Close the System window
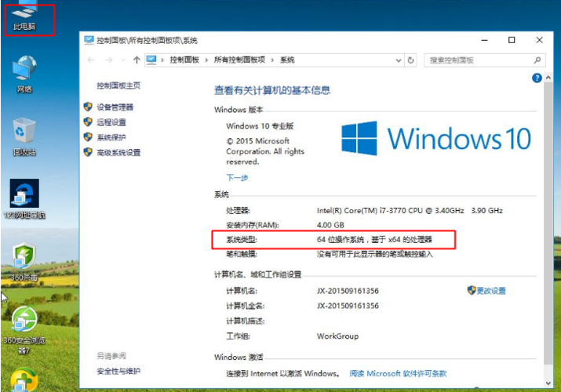Image resolution: width=561 pixels, height=392 pixels. click(540, 40)
